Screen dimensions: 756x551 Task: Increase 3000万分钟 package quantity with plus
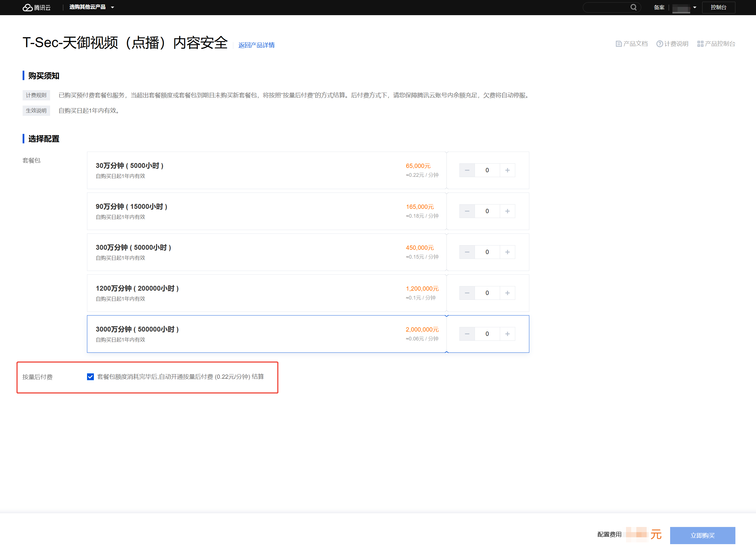click(507, 334)
